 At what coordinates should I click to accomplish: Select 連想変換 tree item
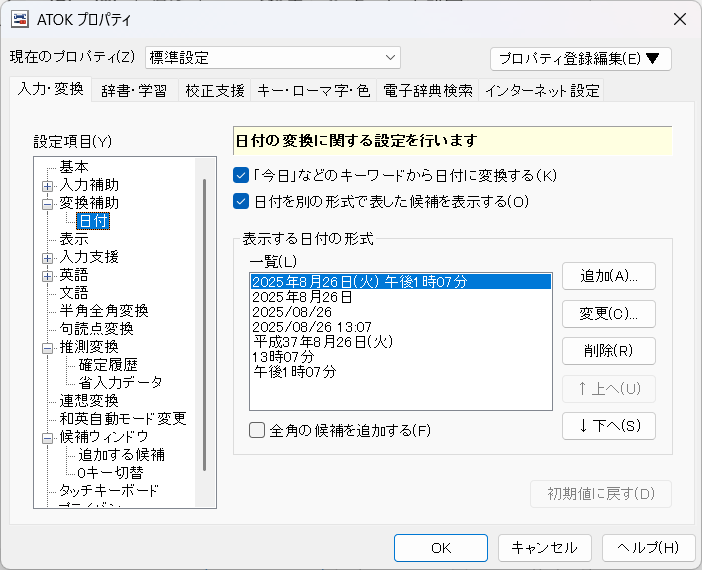[x=89, y=400]
